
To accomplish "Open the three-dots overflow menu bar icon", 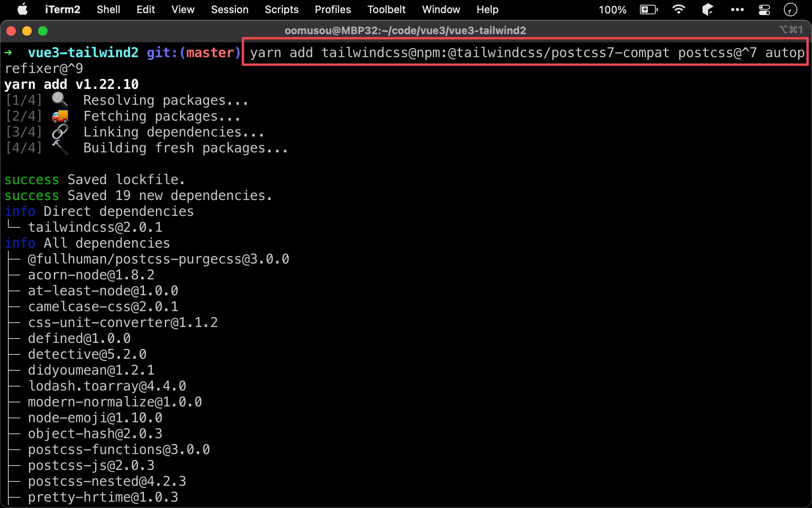I will pyautogui.click(x=737, y=10).
